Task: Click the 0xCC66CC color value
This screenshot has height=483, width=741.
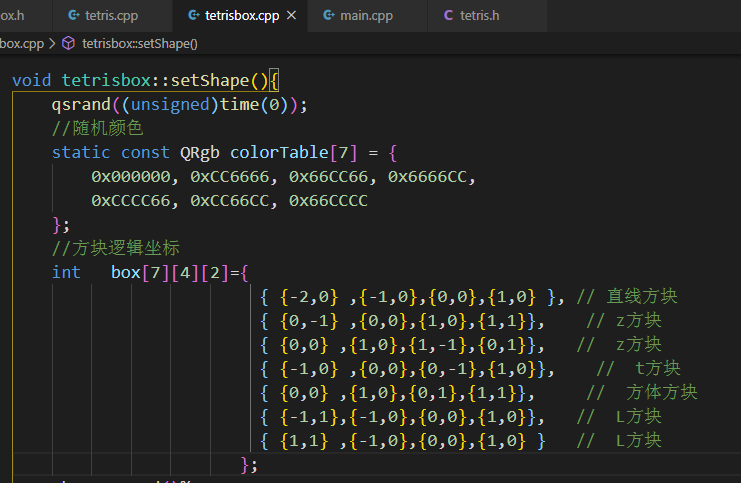Action: pyautogui.click(x=230, y=200)
